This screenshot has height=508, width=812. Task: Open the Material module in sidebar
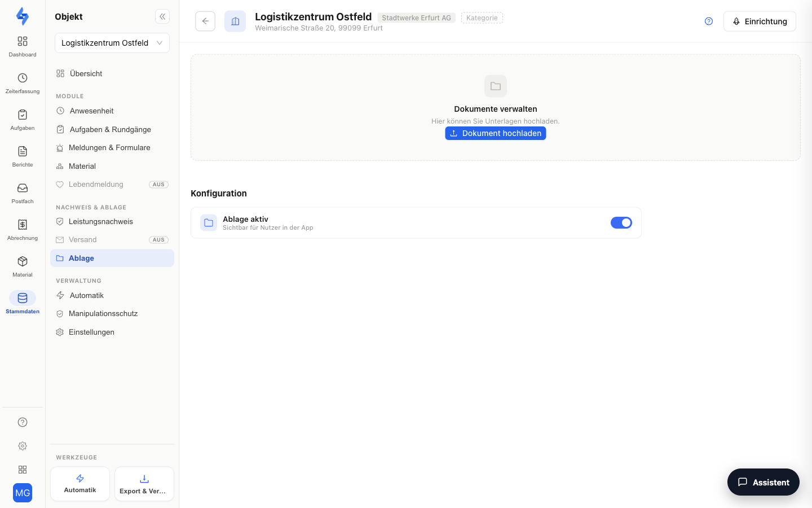[112, 166]
